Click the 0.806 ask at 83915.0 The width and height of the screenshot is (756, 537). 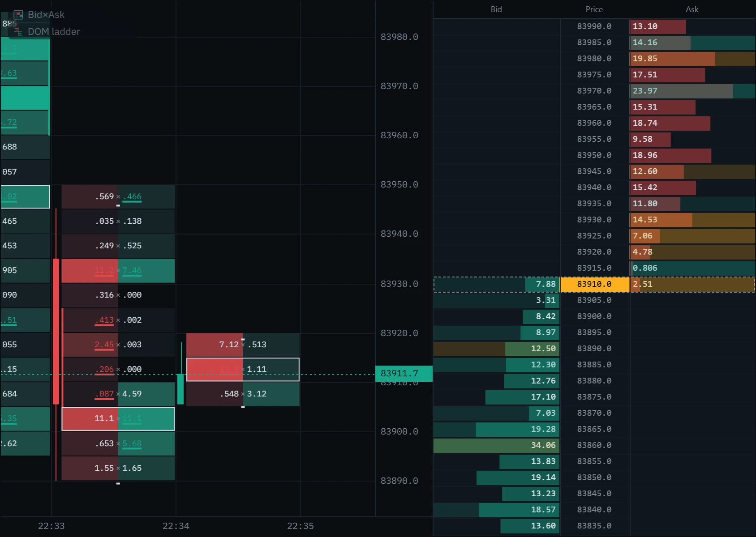pyautogui.click(x=692, y=268)
